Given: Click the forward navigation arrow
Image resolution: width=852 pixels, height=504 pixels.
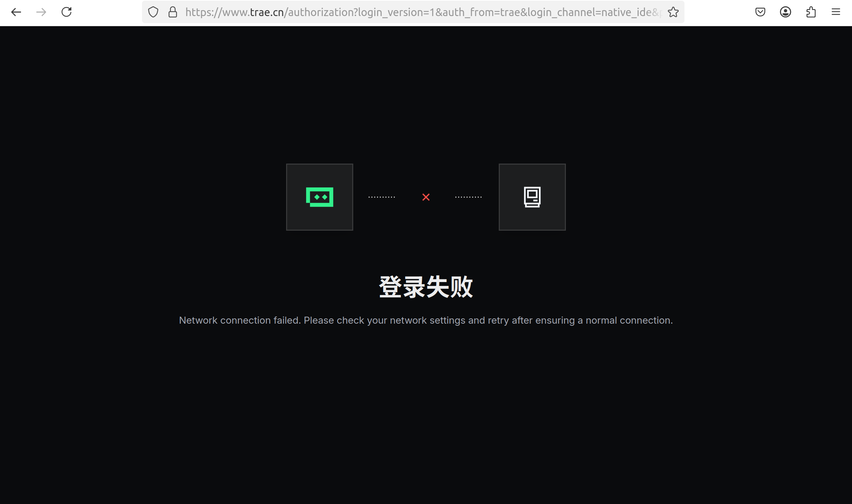Looking at the screenshot, I should tap(41, 12).
